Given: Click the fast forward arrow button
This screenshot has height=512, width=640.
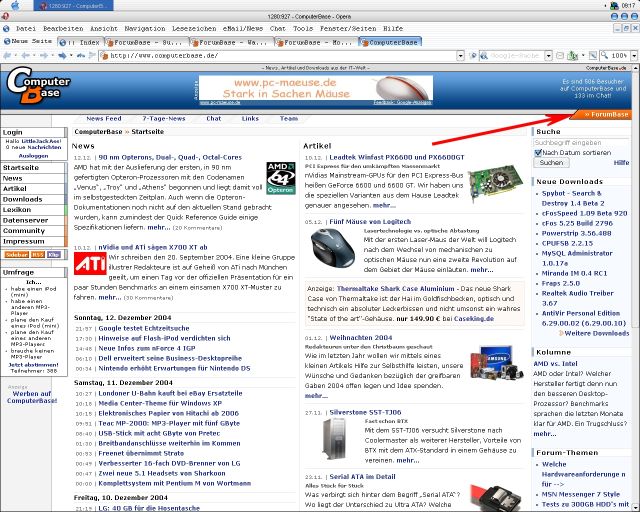Looking at the screenshot, I should [62, 56].
